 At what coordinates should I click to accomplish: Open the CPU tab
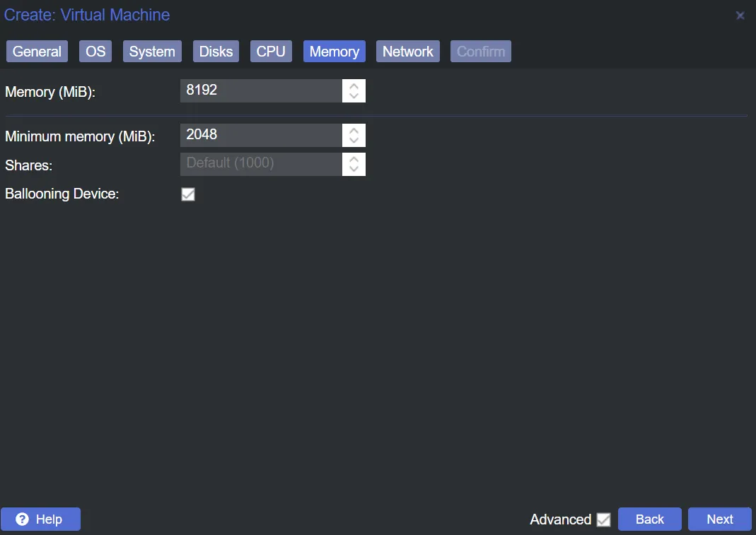[271, 52]
